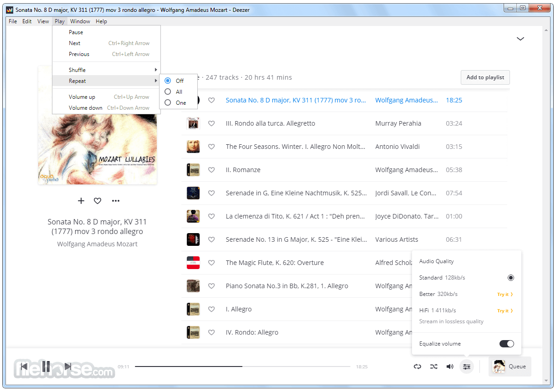Choose Volume up from Play menu
Image resolution: width=556 pixels, height=392 pixels.
point(106,97)
